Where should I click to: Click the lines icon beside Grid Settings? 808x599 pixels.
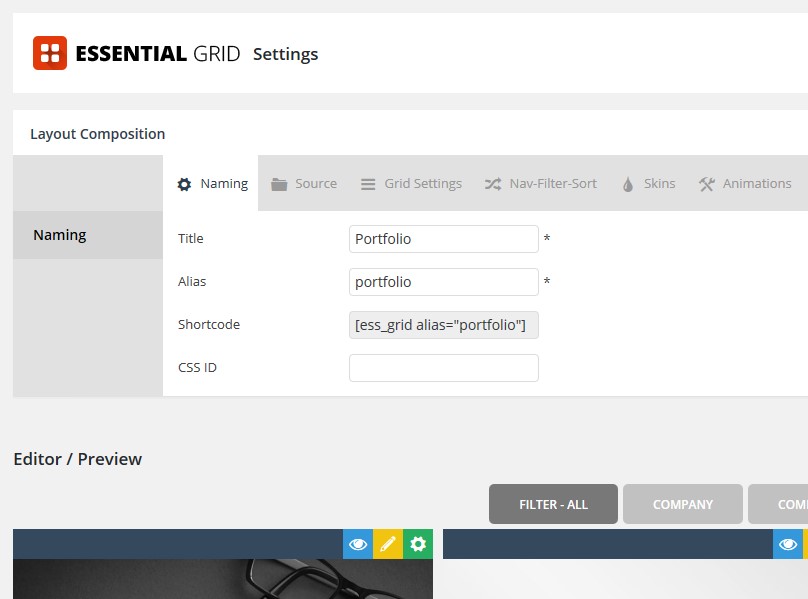(x=368, y=184)
